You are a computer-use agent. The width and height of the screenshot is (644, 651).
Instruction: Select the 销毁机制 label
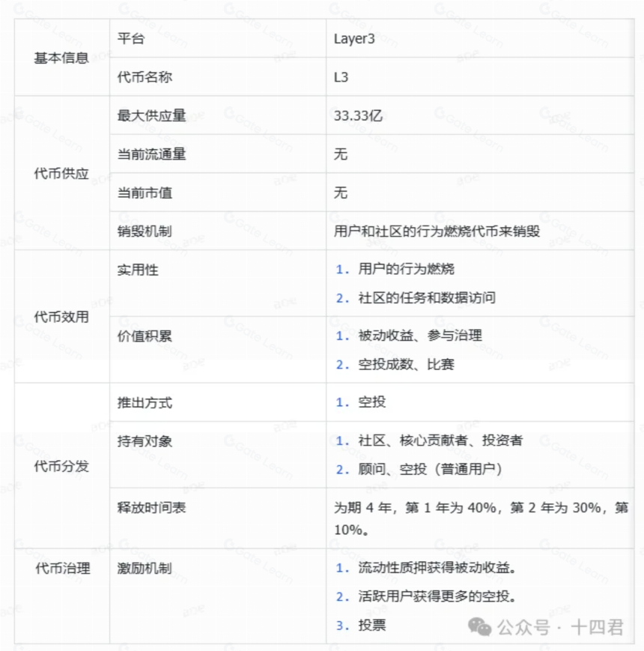[145, 231]
